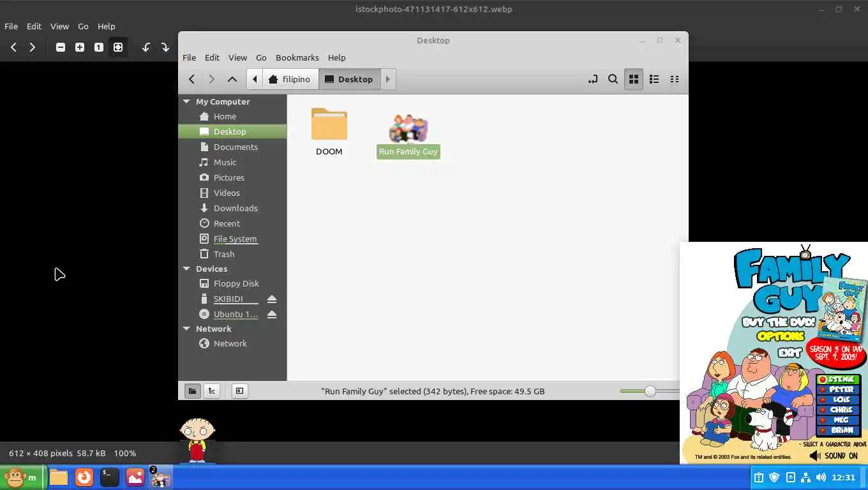Go back in file manager history
This screenshot has height=490, width=868.
(191, 79)
